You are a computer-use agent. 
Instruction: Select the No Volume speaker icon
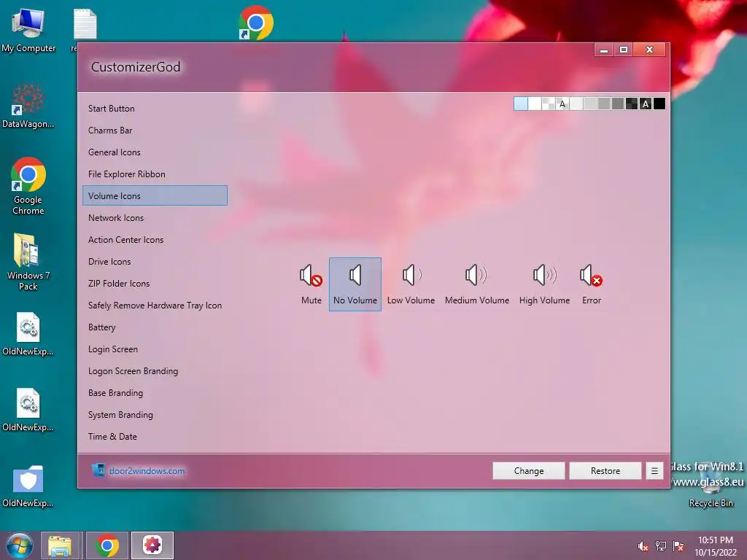355,284
